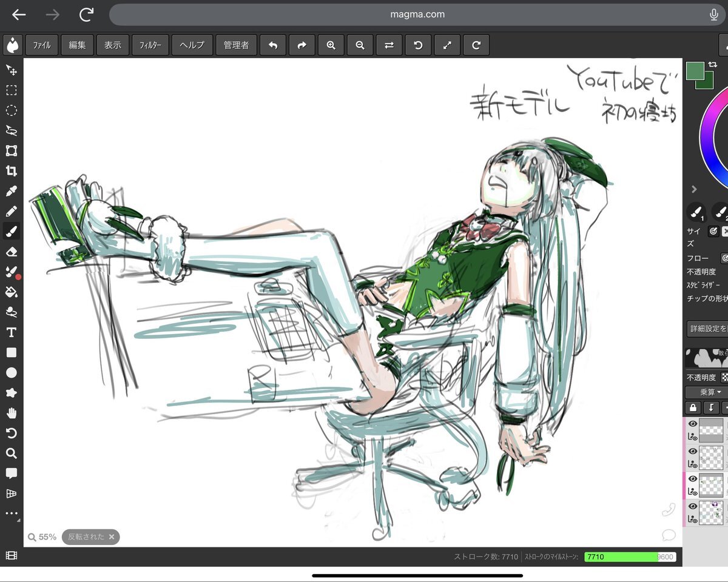
Task: Open the ヘルプ menu
Action: (x=192, y=45)
